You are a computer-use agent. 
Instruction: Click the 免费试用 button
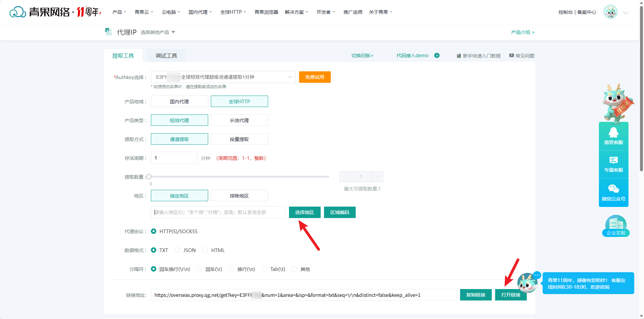coord(315,77)
